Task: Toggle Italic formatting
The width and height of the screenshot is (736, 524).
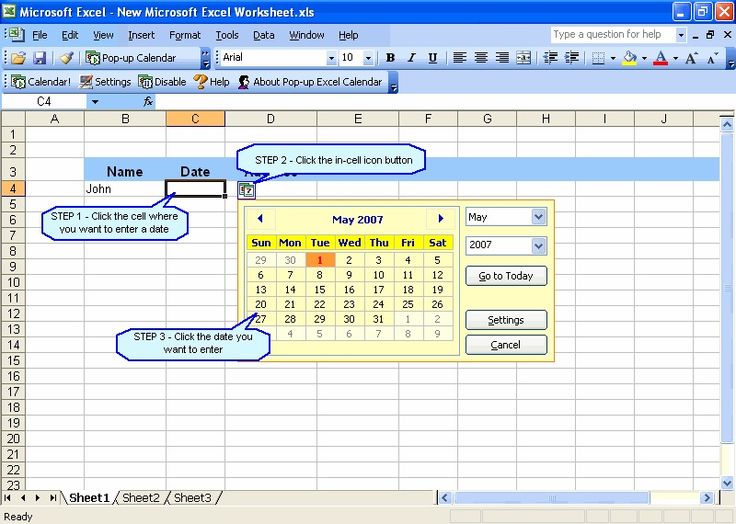Action: (411, 58)
